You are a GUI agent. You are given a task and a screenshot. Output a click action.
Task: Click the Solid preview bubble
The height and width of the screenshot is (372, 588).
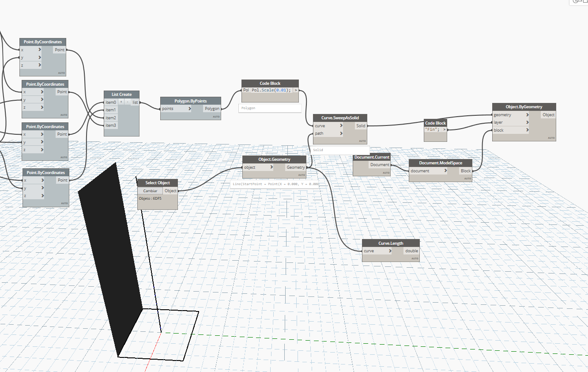(339, 150)
